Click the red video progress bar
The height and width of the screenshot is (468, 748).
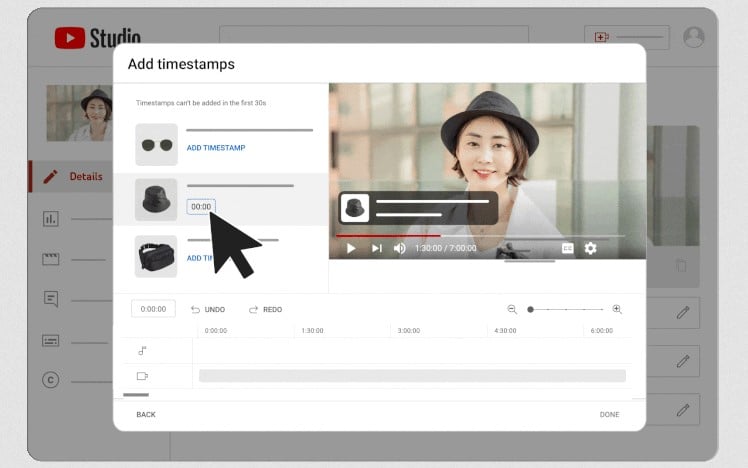[388, 236]
